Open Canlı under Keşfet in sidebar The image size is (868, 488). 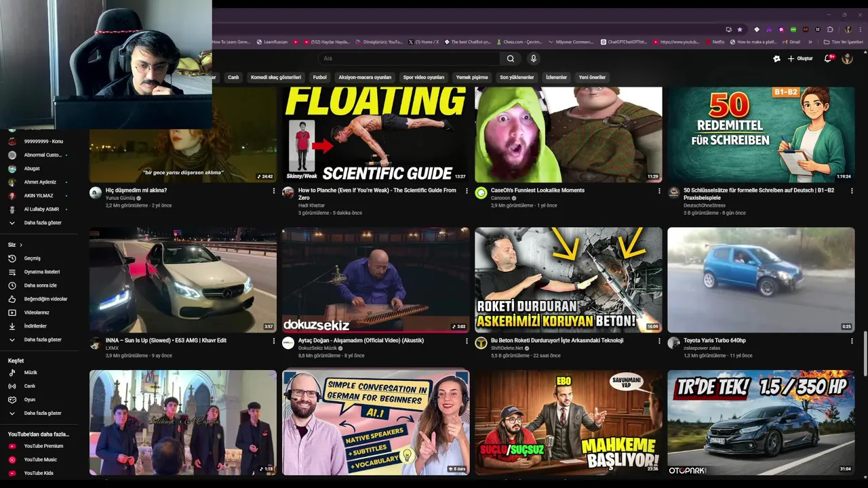click(x=22, y=386)
